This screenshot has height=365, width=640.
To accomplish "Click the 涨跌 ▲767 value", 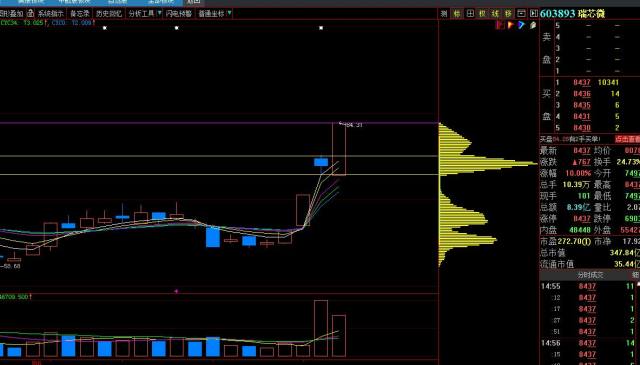I will (x=581, y=162).
